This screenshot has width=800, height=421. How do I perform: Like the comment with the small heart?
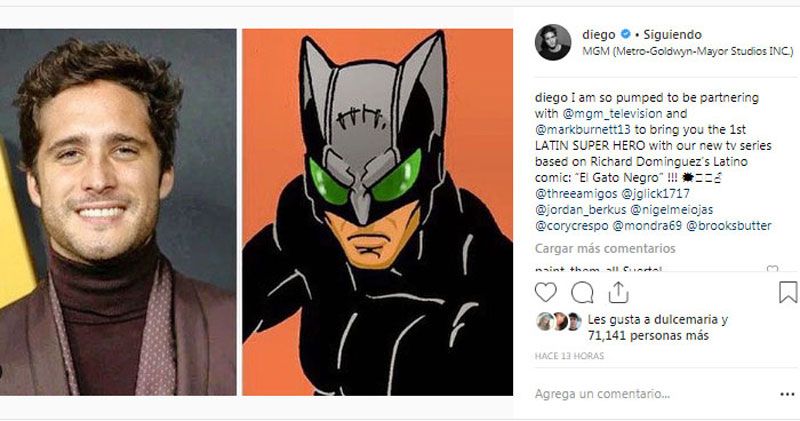pyautogui.click(x=771, y=269)
